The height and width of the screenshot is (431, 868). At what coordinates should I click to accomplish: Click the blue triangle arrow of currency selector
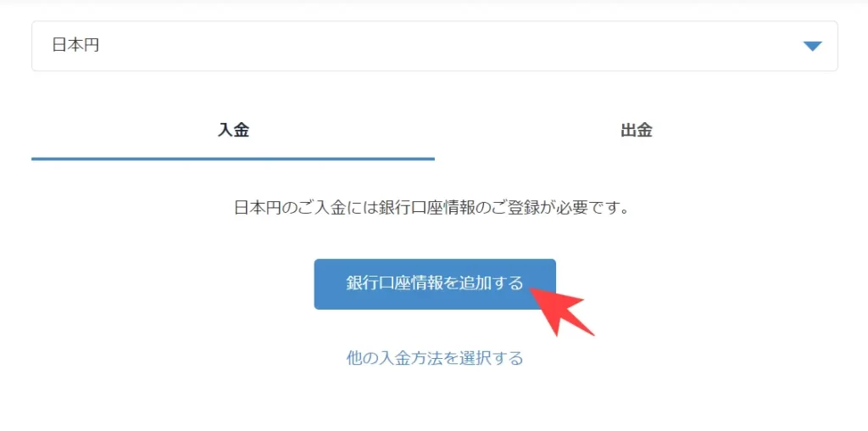point(812,47)
